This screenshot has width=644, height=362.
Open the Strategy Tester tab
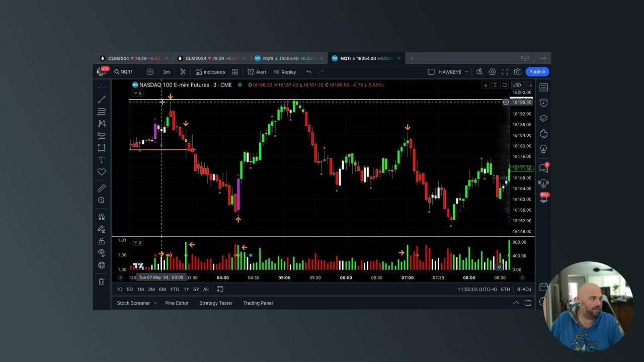(216, 303)
